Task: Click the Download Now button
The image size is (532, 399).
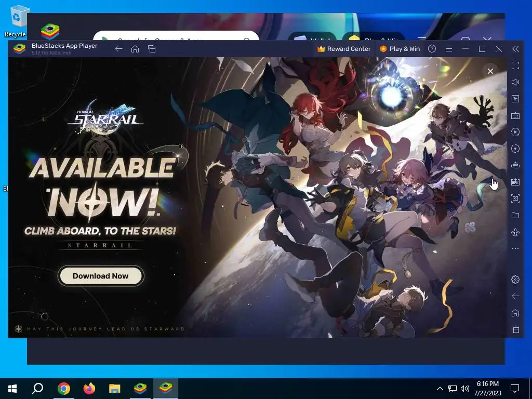Action: coord(101,276)
